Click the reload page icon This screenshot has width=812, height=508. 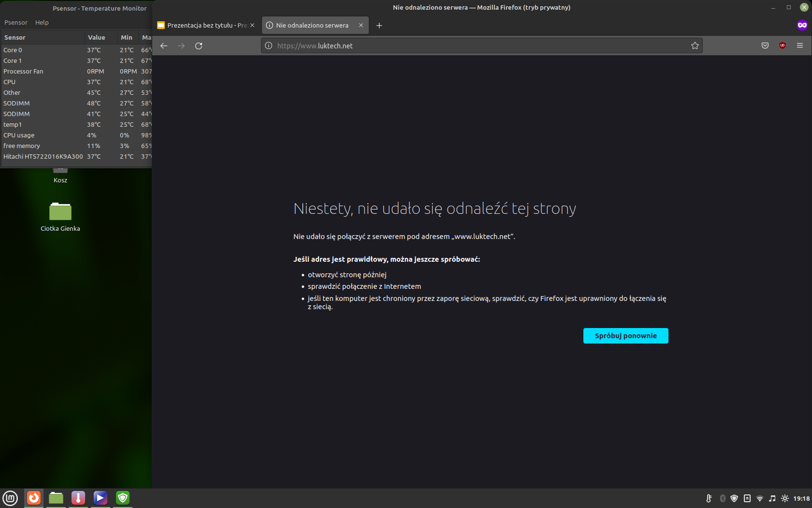pyautogui.click(x=199, y=46)
